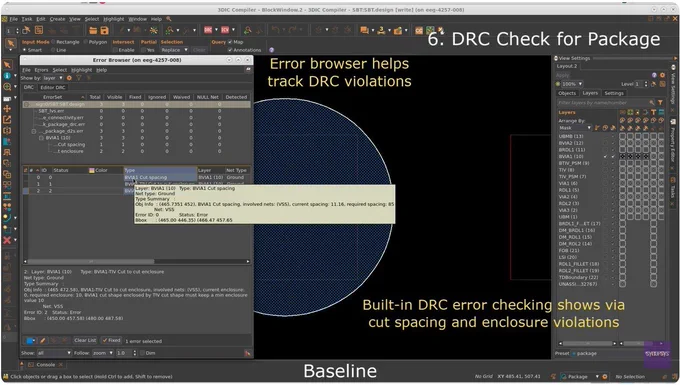Select the Line input mode radio
680x385 pixels.
[53, 50]
